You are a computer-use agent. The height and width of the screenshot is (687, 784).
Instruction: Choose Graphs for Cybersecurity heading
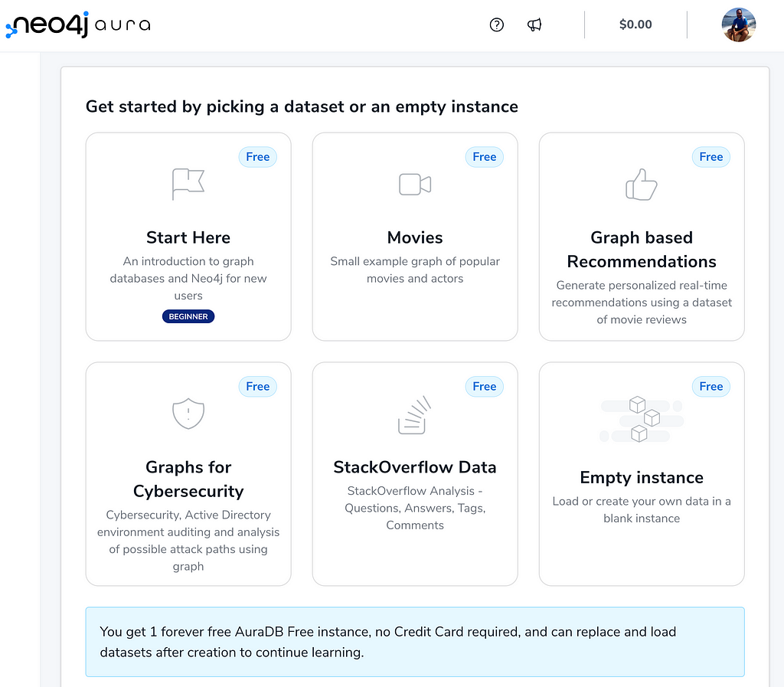point(188,479)
